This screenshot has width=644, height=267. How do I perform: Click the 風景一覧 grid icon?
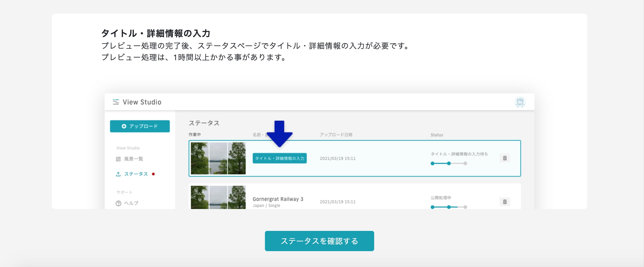(x=118, y=159)
